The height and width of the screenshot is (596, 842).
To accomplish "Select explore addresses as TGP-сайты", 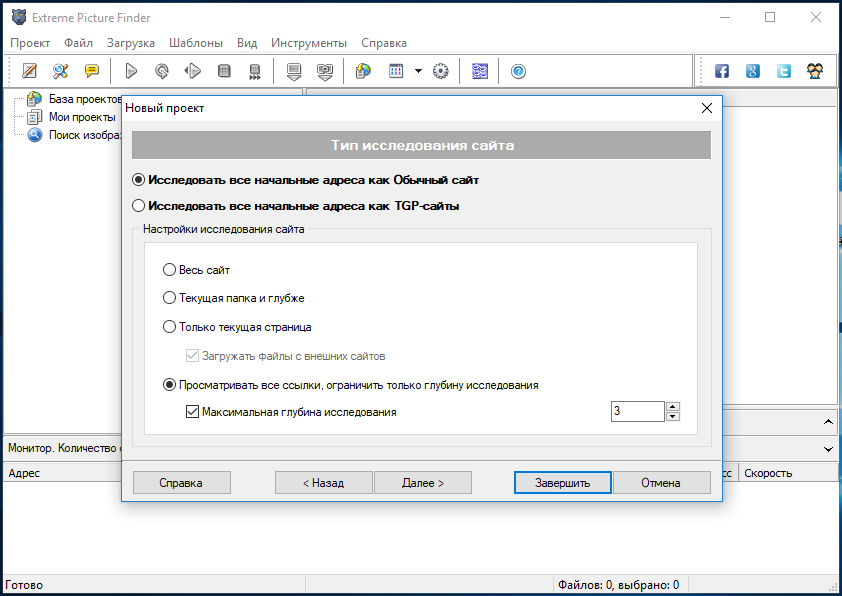I will coord(296,206).
